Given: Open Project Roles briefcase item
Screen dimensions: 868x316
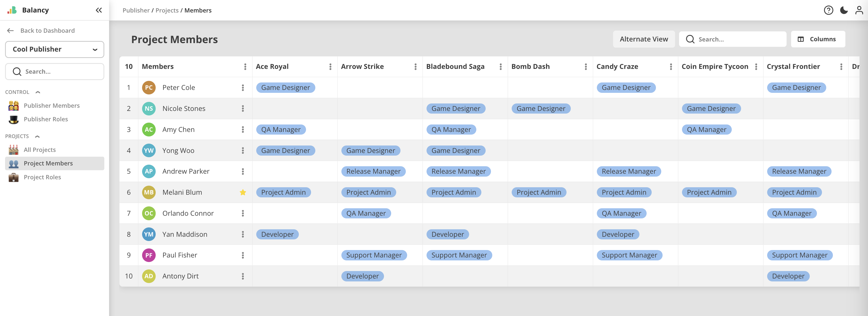Looking at the screenshot, I should 42,177.
